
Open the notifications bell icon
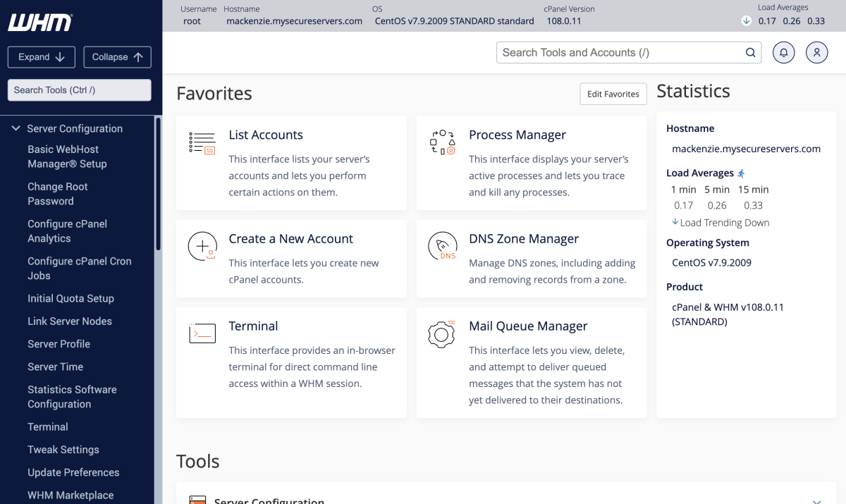[x=783, y=53]
